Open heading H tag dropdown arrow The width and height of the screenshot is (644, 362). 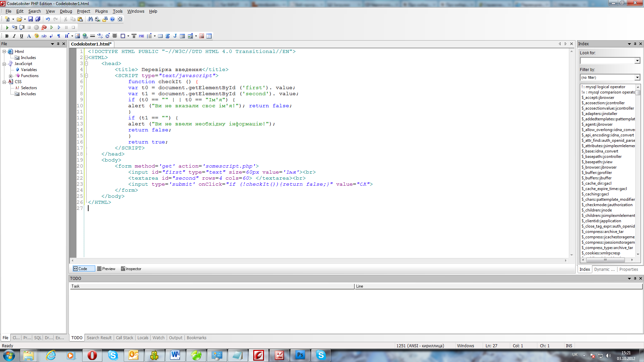click(x=72, y=36)
